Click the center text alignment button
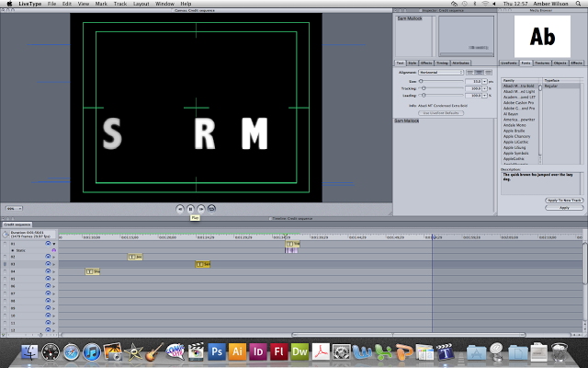The image size is (588, 368). click(479, 72)
